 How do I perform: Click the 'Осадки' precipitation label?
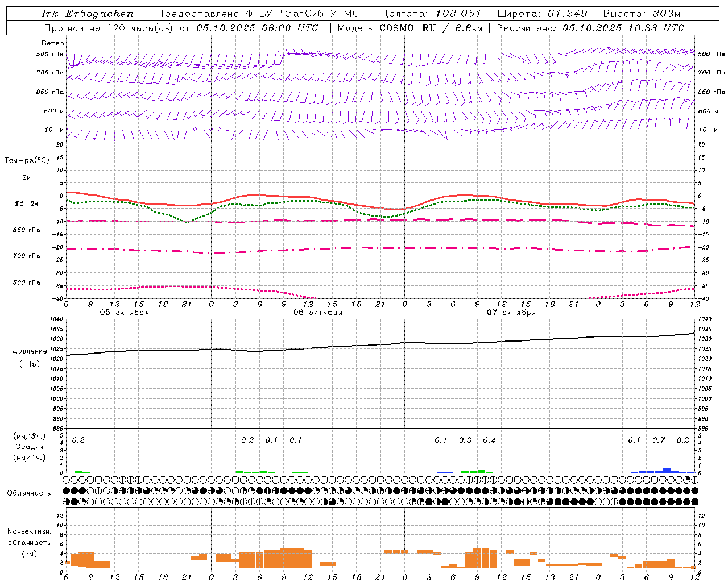[x=30, y=447]
